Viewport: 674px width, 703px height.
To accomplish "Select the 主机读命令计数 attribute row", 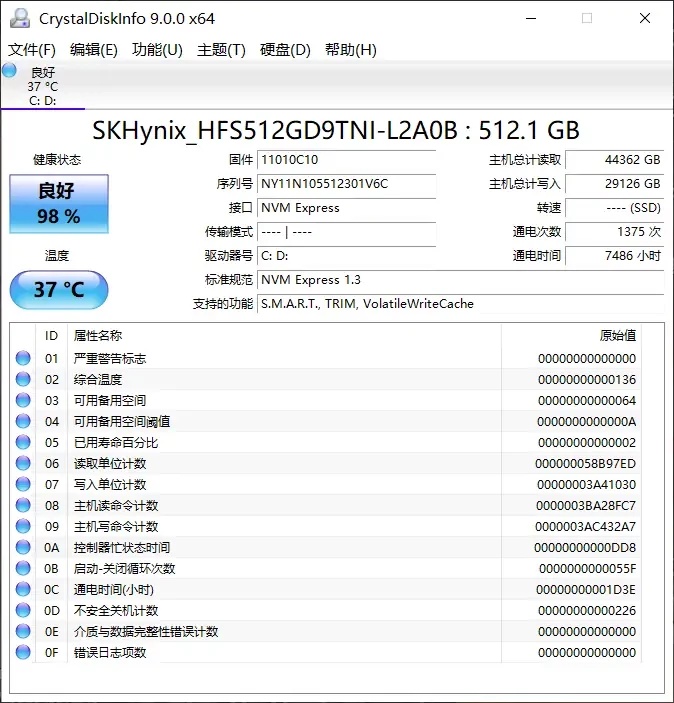I will point(326,505).
